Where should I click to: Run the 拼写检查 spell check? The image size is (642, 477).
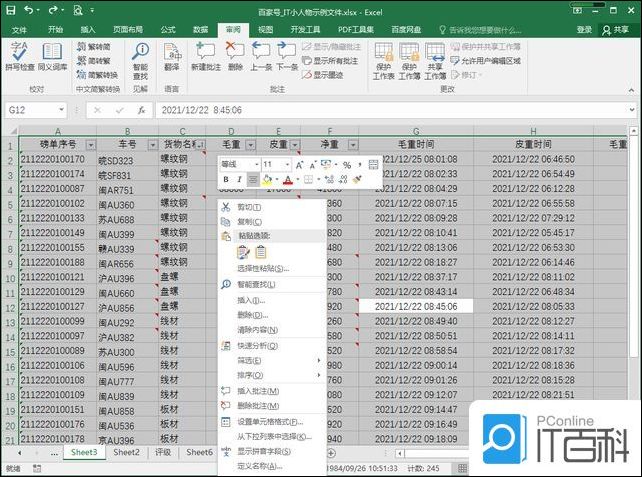coord(19,56)
